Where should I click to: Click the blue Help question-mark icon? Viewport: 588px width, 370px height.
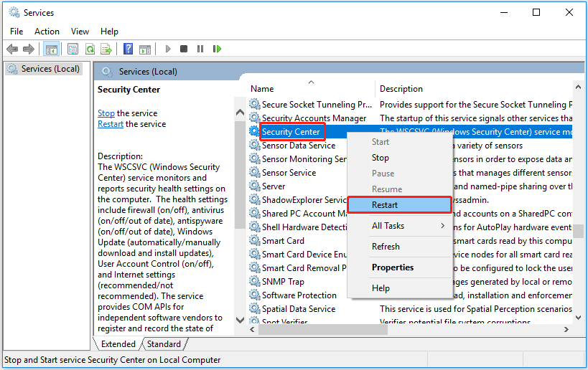click(128, 49)
